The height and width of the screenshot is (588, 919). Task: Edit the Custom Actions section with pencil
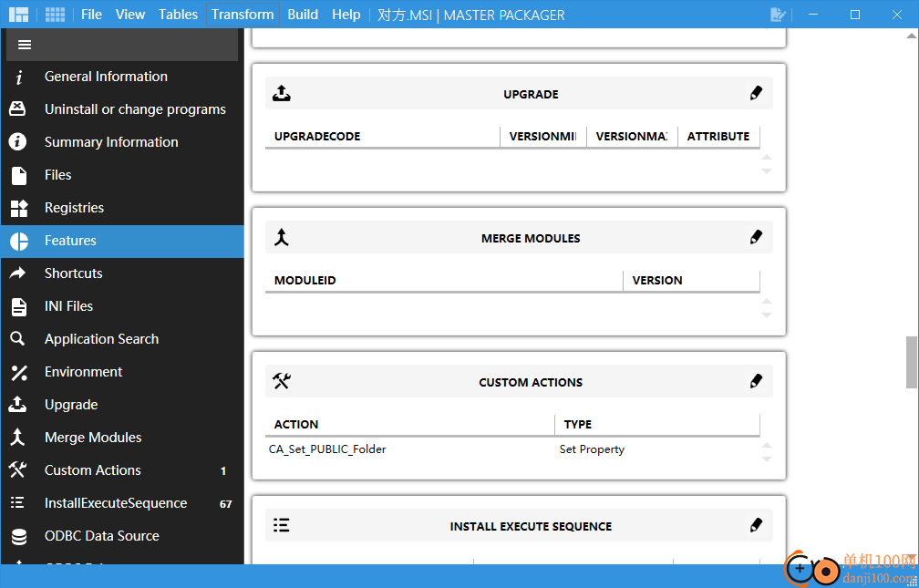tap(756, 381)
